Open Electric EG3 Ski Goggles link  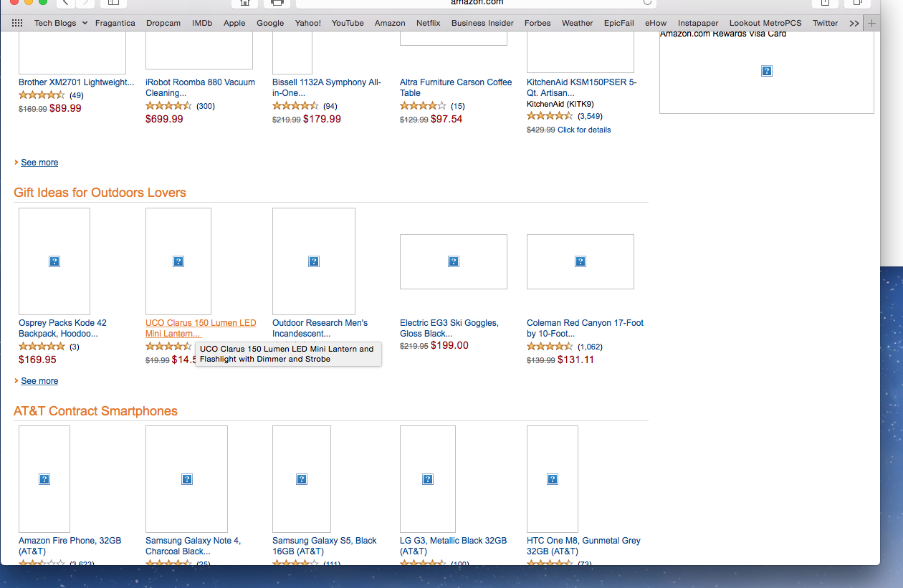449,328
